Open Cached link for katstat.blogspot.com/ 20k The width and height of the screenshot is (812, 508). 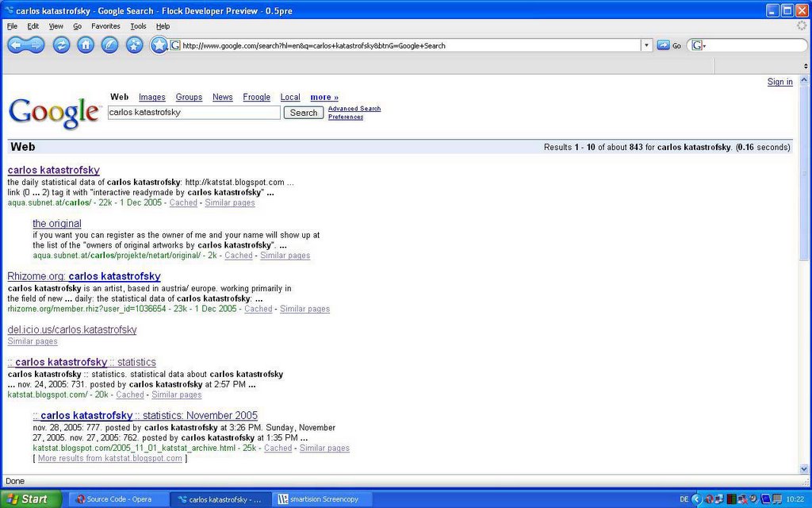[x=130, y=394]
